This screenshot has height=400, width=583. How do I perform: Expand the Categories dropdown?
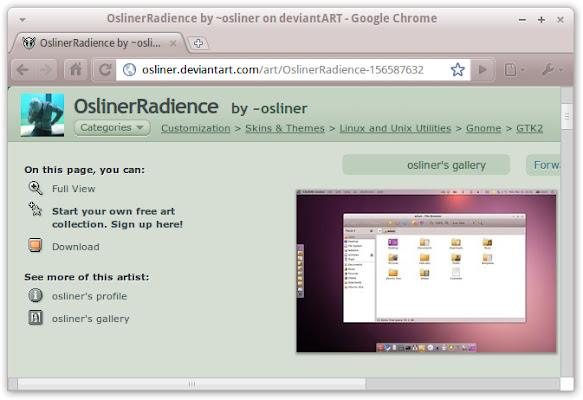pyautogui.click(x=112, y=128)
